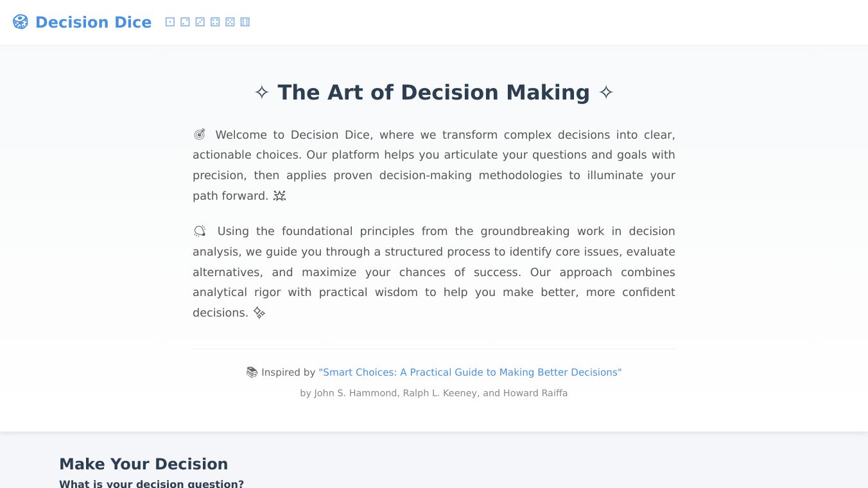Select the two-dot die face icon
This screenshot has height=488, width=868.
point(185,22)
